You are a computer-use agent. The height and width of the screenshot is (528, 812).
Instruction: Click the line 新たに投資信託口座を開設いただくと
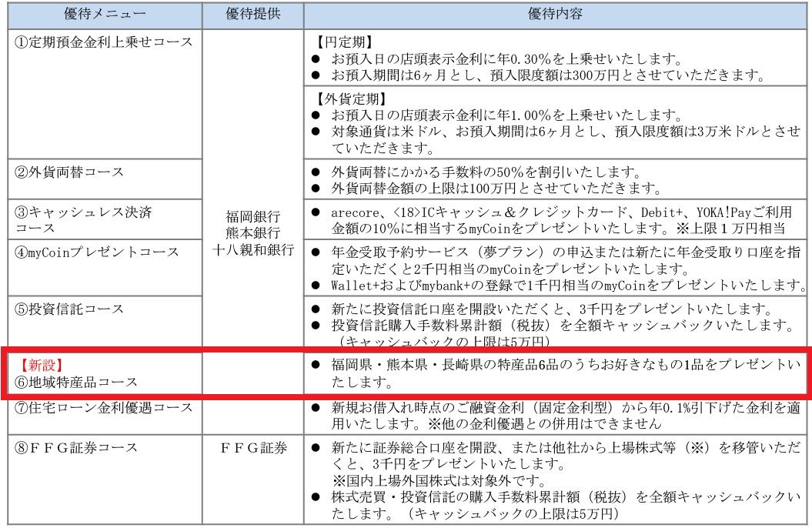pos(552,309)
